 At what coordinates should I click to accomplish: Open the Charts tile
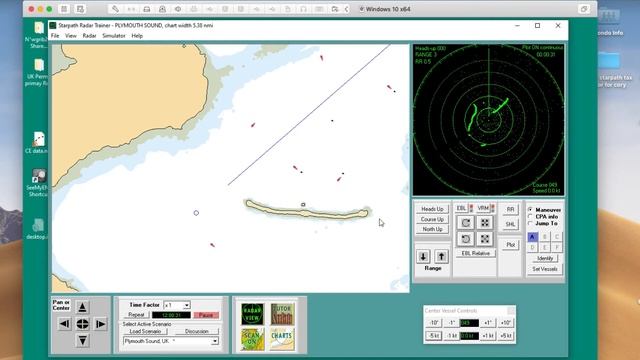click(x=282, y=339)
